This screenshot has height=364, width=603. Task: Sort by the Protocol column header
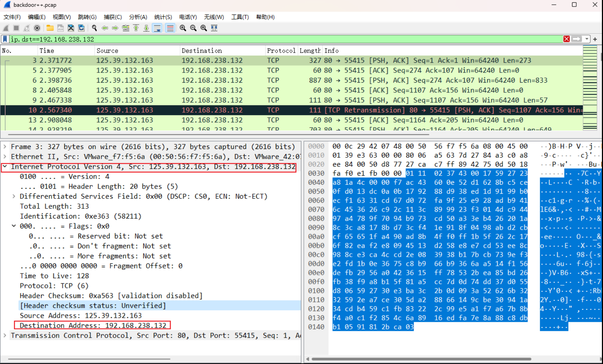tap(281, 51)
